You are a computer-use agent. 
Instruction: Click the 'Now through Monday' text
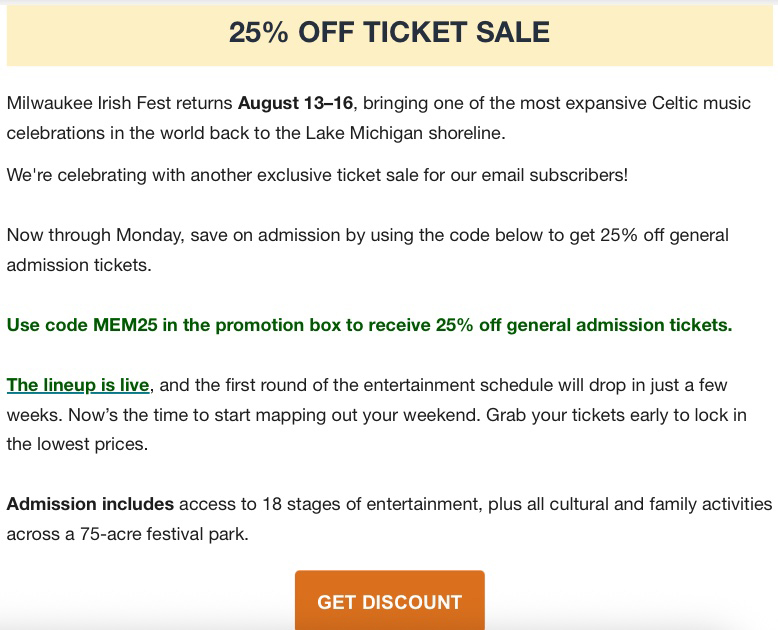(95, 235)
